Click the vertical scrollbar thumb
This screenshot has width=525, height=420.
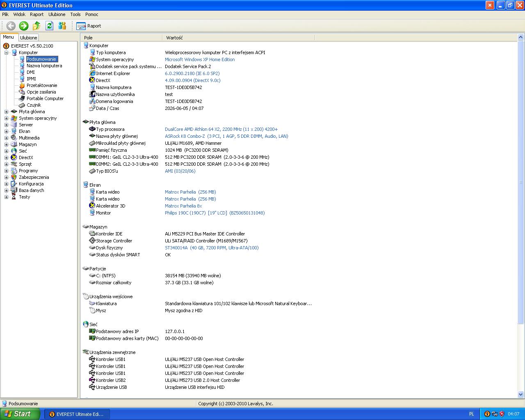[x=521, y=183]
